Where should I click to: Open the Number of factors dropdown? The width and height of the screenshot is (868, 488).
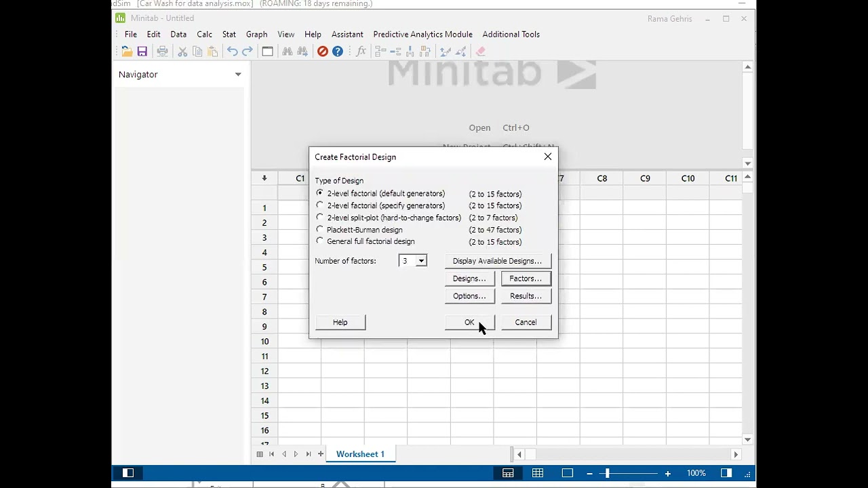pos(421,261)
